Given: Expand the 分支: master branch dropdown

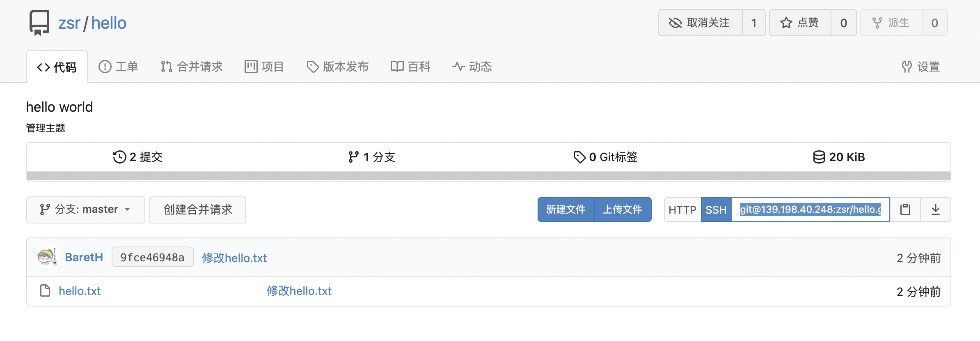Looking at the screenshot, I should click(86, 210).
